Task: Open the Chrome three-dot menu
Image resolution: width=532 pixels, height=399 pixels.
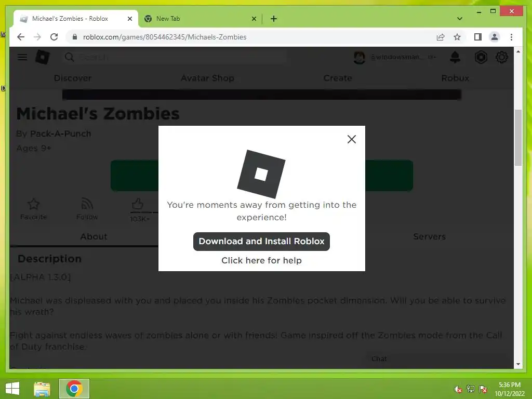Action: click(x=511, y=37)
